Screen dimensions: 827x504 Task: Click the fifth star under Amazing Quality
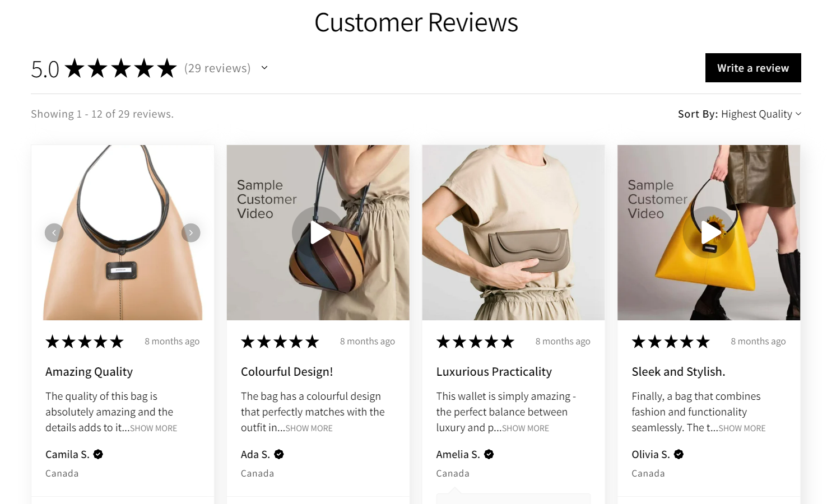(118, 341)
